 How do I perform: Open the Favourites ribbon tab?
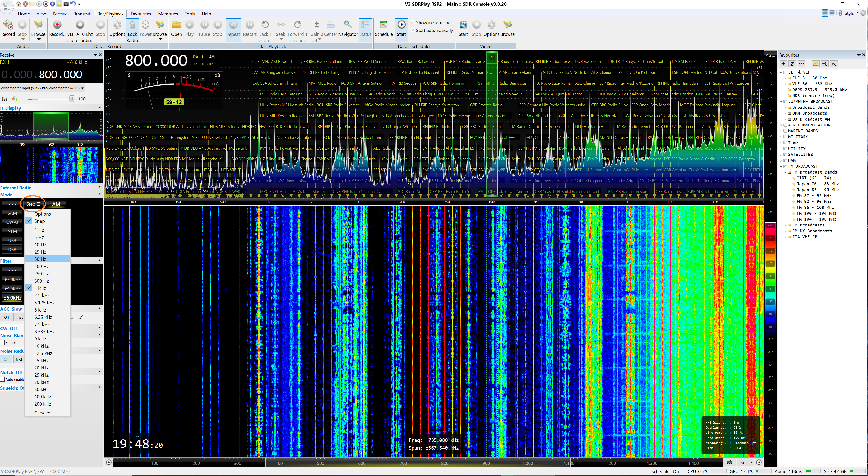pos(141,14)
